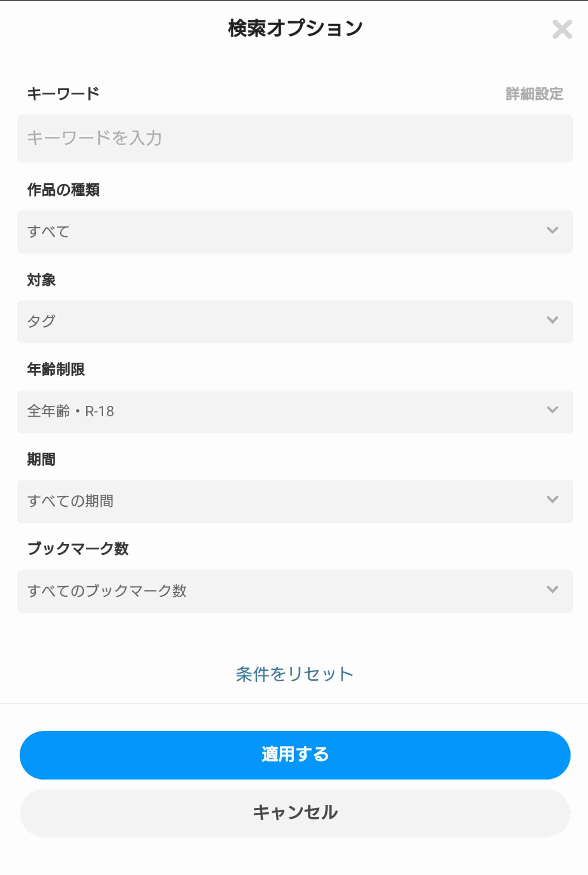Click the ブックマーク数 section label

click(78, 549)
